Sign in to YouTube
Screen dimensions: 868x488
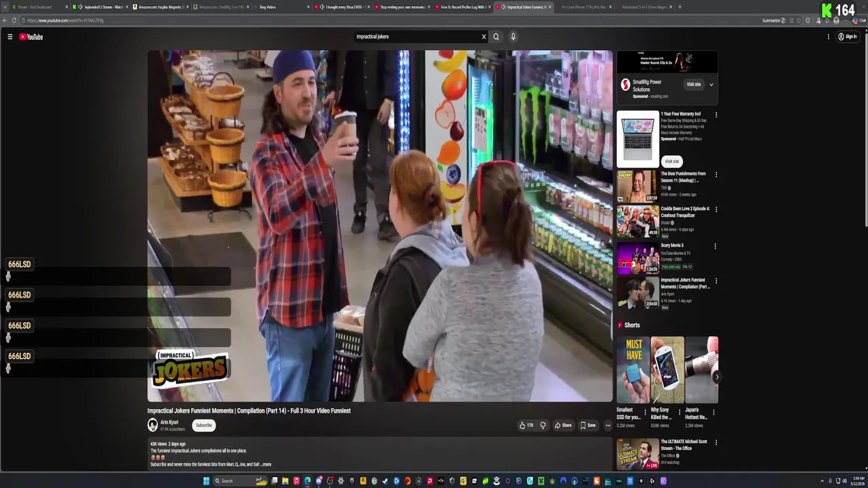tap(848, 37)
